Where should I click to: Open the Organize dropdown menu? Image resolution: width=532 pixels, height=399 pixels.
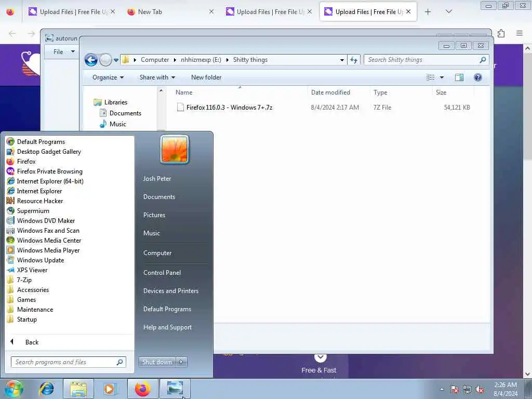pos(108,77)
